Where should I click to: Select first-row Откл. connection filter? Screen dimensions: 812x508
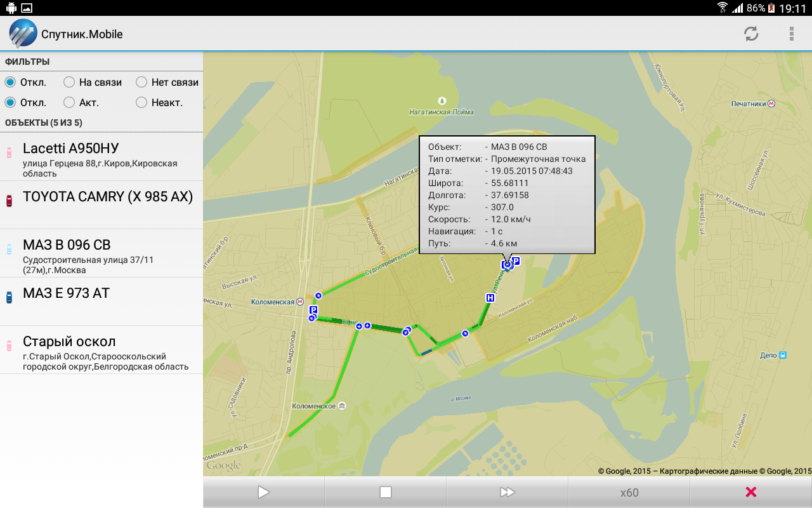tap(25, 82)
